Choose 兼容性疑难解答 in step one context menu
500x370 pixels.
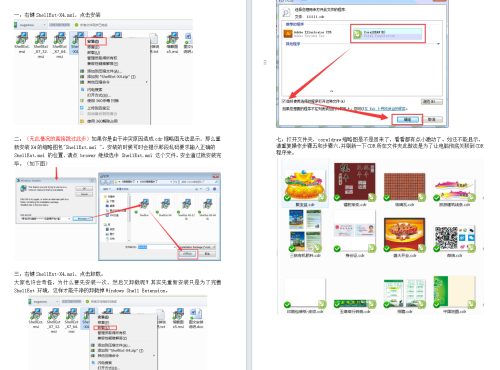[103, 63]
